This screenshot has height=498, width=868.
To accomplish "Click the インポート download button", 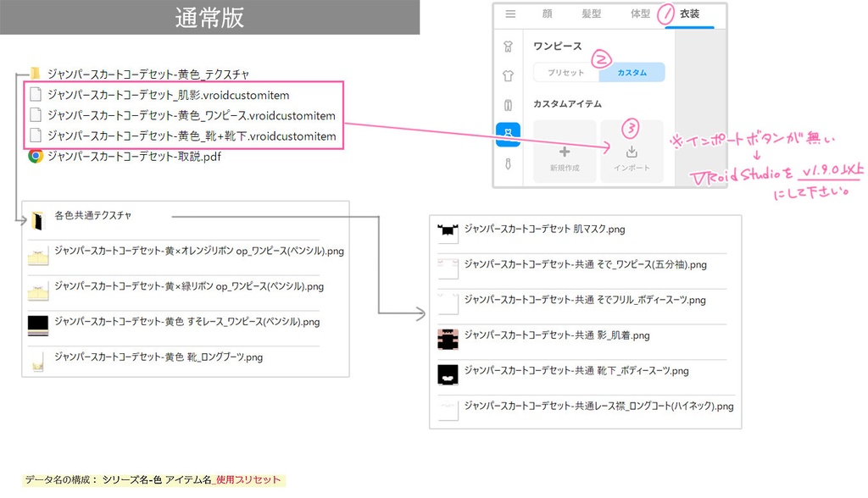I will coord(632,152).
